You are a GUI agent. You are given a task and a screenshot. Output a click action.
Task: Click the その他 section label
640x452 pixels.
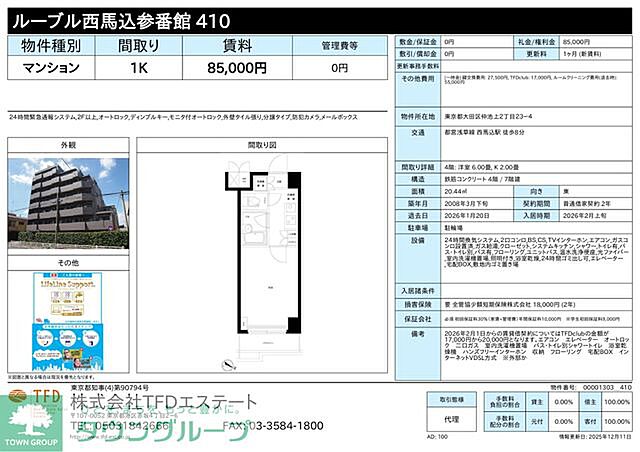point(68,262)
